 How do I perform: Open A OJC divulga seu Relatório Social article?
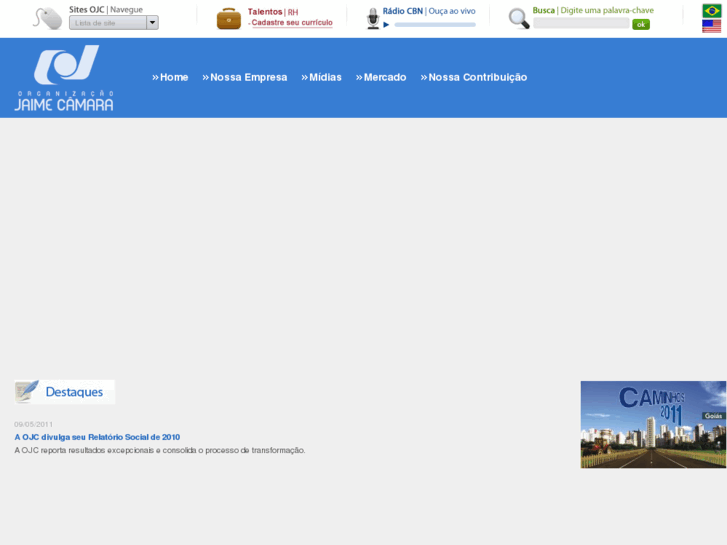tap(97, 437)
